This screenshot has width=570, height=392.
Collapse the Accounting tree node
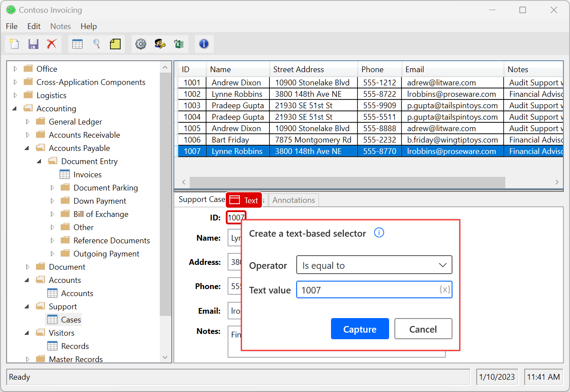15,108
